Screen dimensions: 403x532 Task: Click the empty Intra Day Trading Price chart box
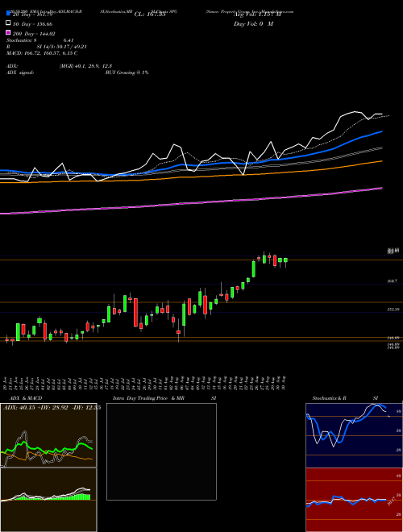[x=161, y=451]
